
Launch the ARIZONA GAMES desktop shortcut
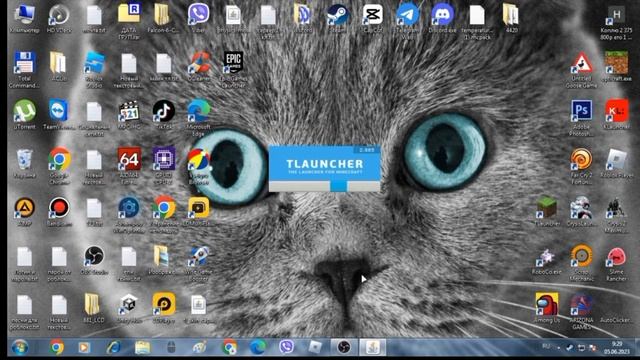point(581,311)
